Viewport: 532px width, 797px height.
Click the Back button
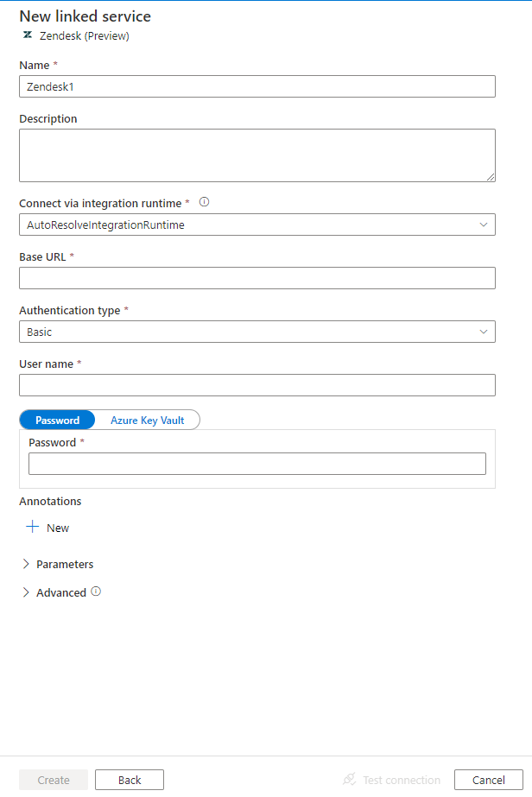tap(129, 779)
